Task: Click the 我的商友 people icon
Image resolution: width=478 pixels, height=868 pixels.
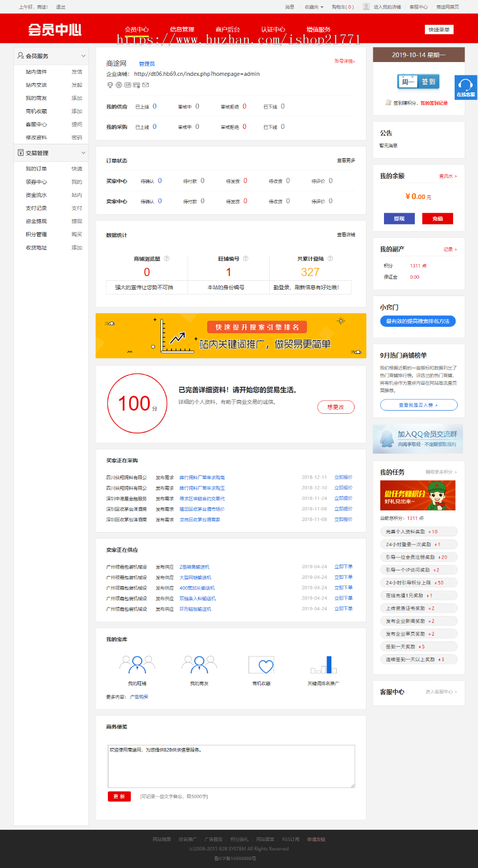Action: pyautogui.click(x=199, y=664)
